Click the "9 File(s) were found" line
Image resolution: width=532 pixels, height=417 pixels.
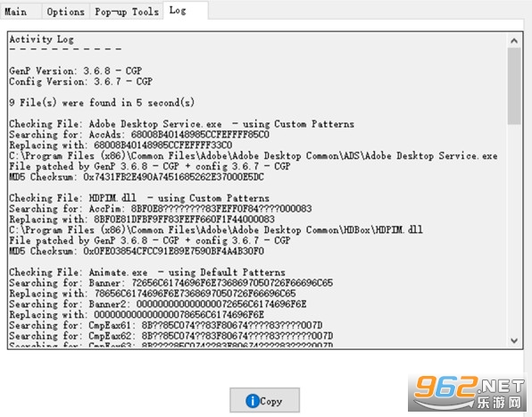102,103
